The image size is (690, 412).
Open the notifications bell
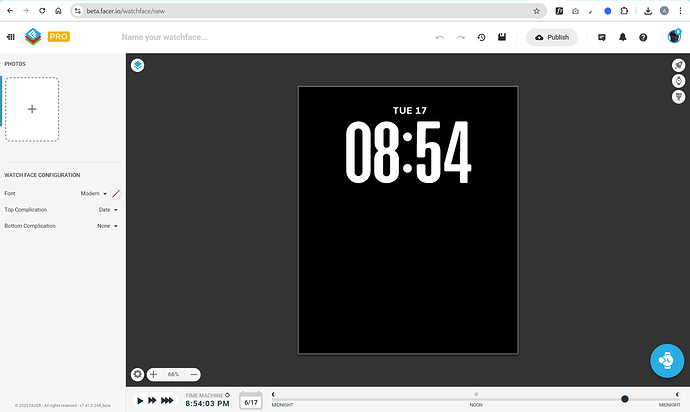tap(622, 37)
